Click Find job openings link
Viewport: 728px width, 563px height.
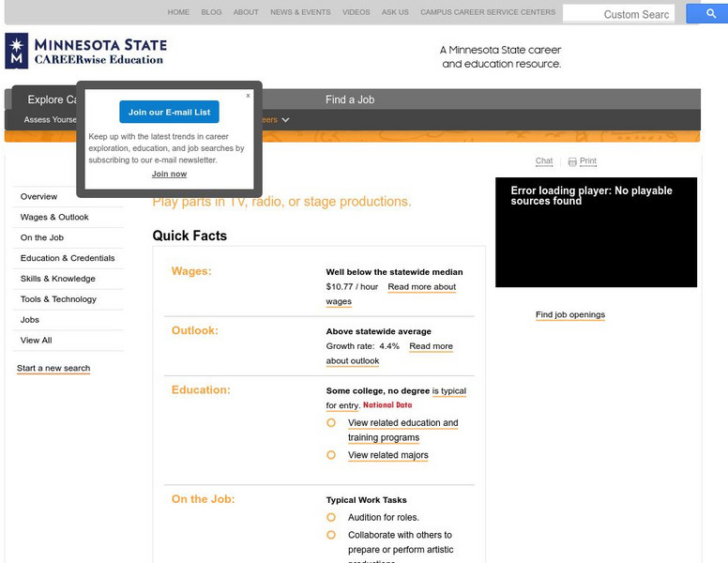(570, 314)
